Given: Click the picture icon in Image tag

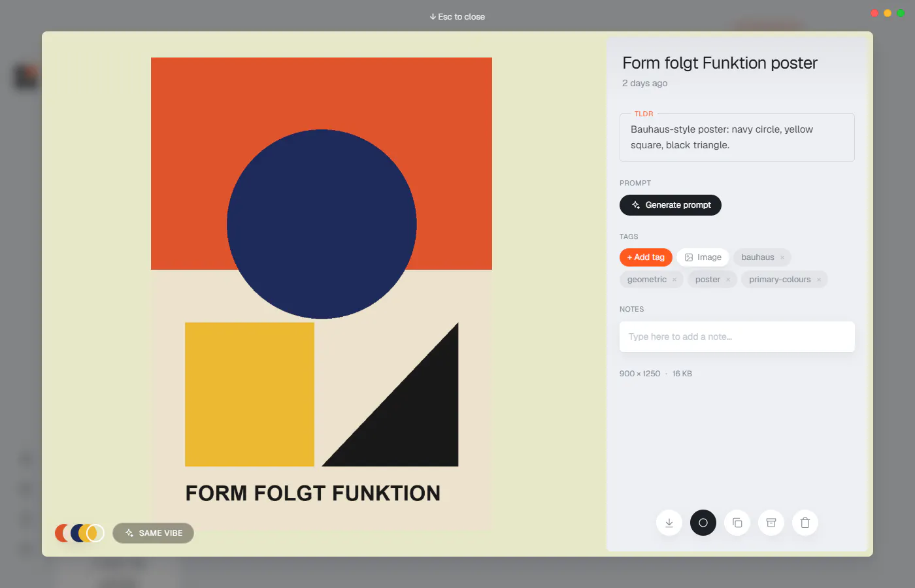Looking at the screenshot, I should coord(689,257).
